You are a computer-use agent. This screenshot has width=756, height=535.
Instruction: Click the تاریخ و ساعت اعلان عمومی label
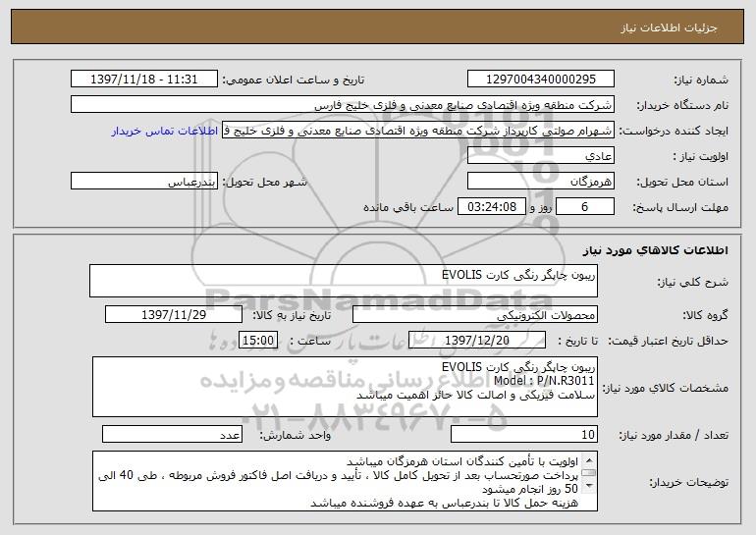pyautogui.click(x=294, y=80)
